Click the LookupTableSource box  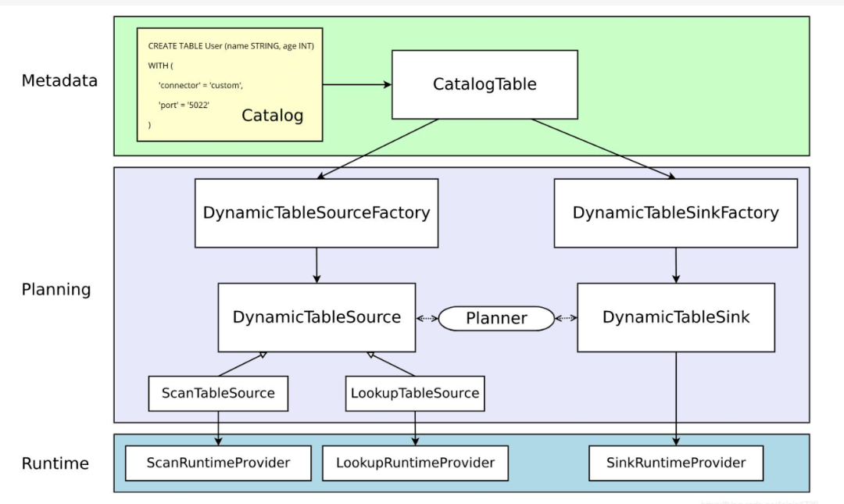415,393
